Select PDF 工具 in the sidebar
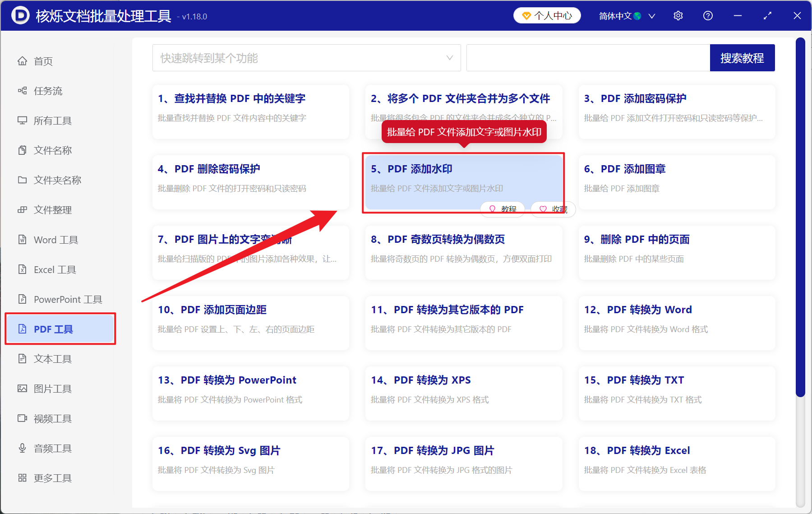The width and height of the screenshot is (812, 514). (x=53, y=329)
